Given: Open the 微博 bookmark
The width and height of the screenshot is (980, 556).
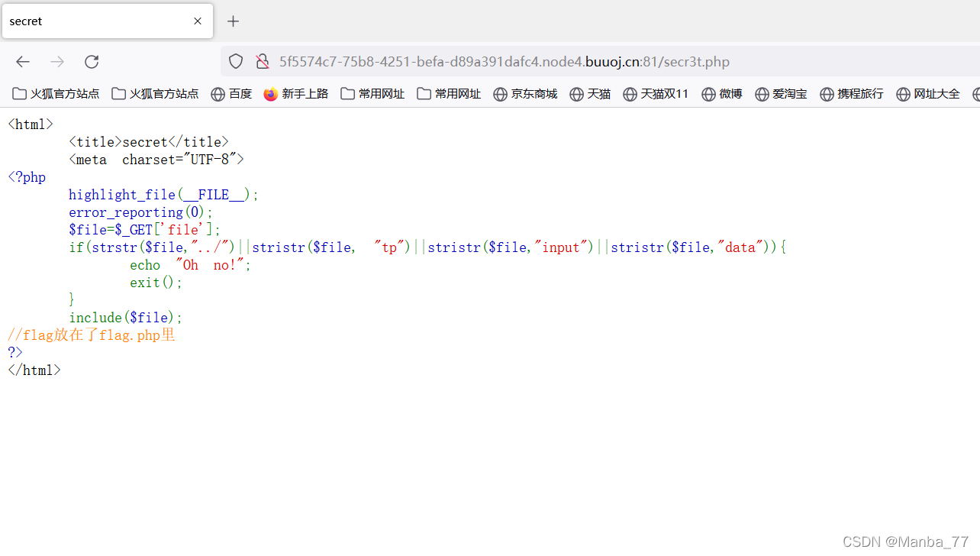Looking at the screenshot, I should coord(721,94).
